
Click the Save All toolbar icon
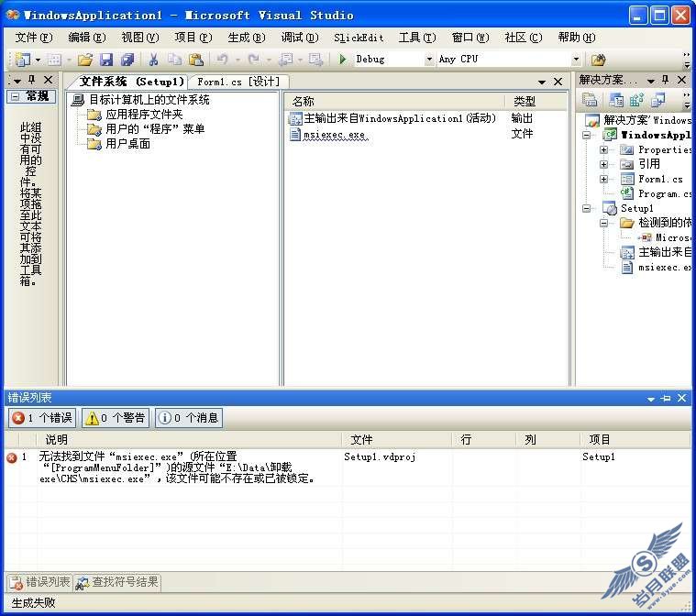pyautogui.click(x=127, y=59)
